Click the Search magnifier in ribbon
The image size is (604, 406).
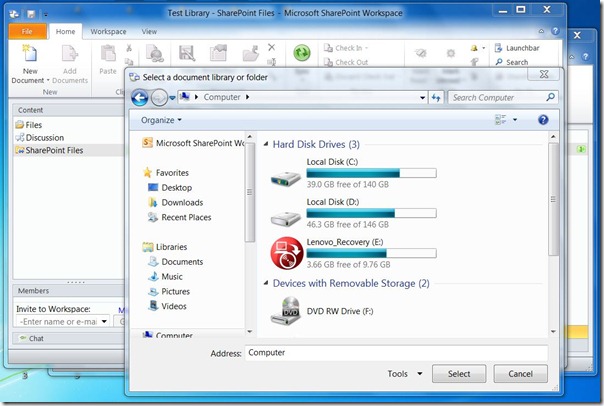[x=499, y=62]
